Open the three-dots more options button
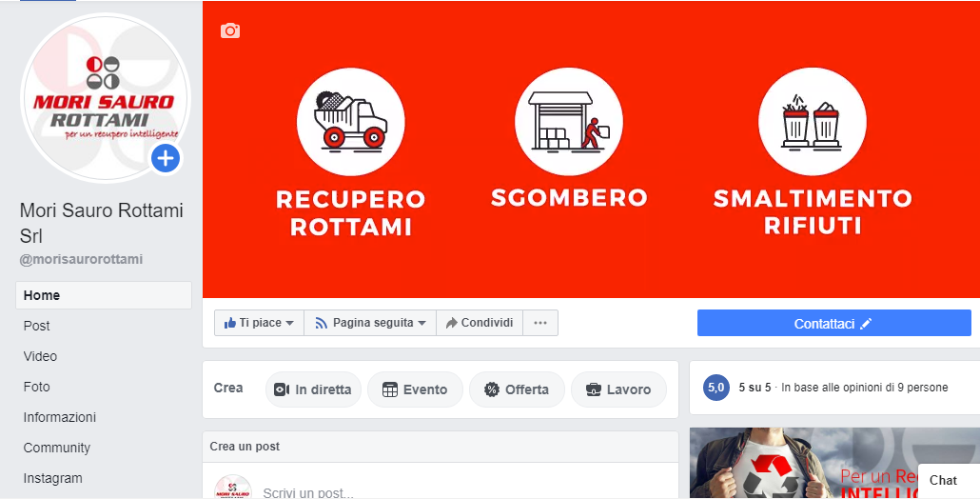The width and height of the screenshot is (980, 499). 540,323
